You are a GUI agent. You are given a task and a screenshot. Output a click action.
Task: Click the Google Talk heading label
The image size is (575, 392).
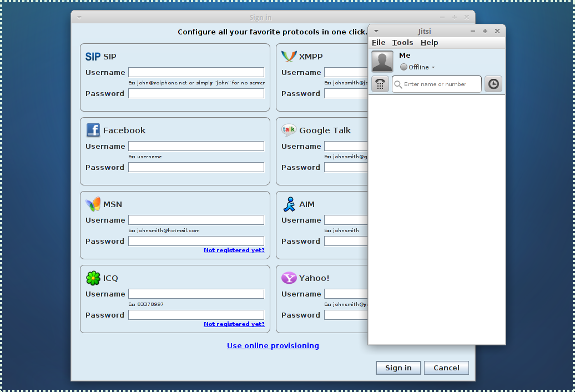(x=325, y=130)
